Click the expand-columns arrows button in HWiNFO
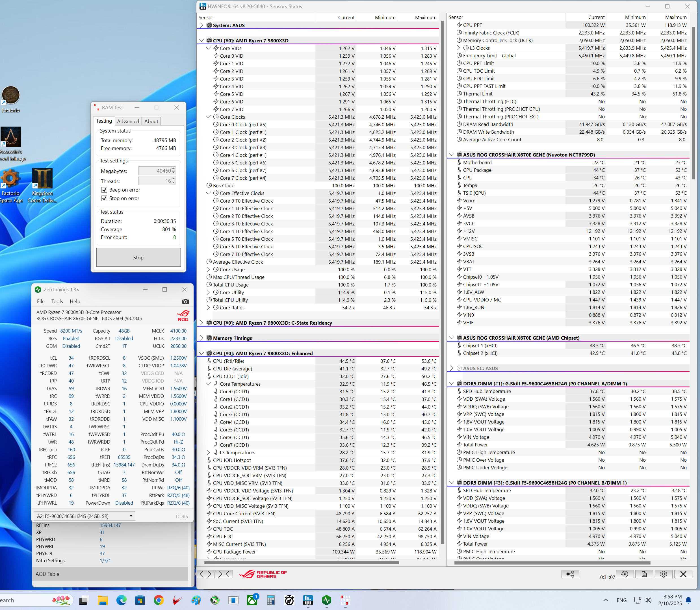This screenshot has height=610, width=700. pos(205,574)
